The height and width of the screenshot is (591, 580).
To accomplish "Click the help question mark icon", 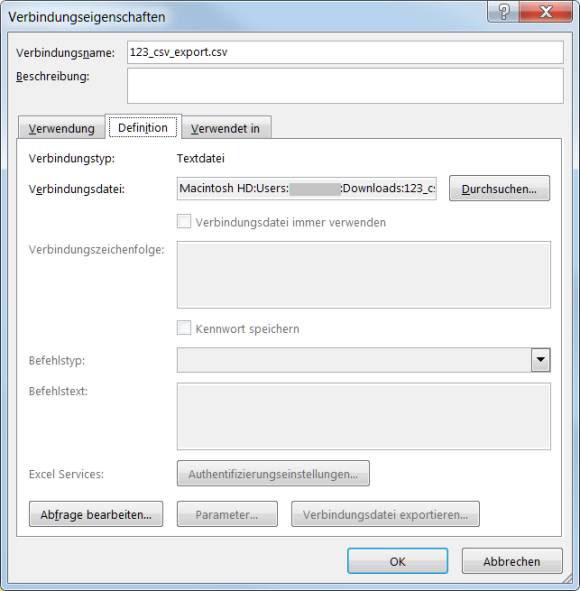I will point(503,12).
